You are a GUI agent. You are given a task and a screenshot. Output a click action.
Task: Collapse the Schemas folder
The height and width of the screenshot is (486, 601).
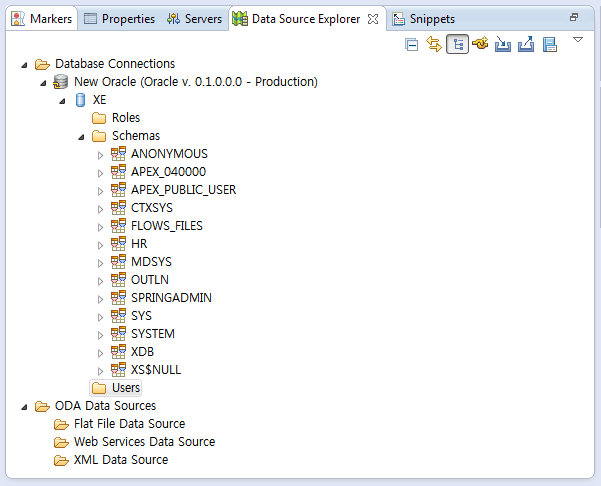pyautogui.click(x=81, y=137)
